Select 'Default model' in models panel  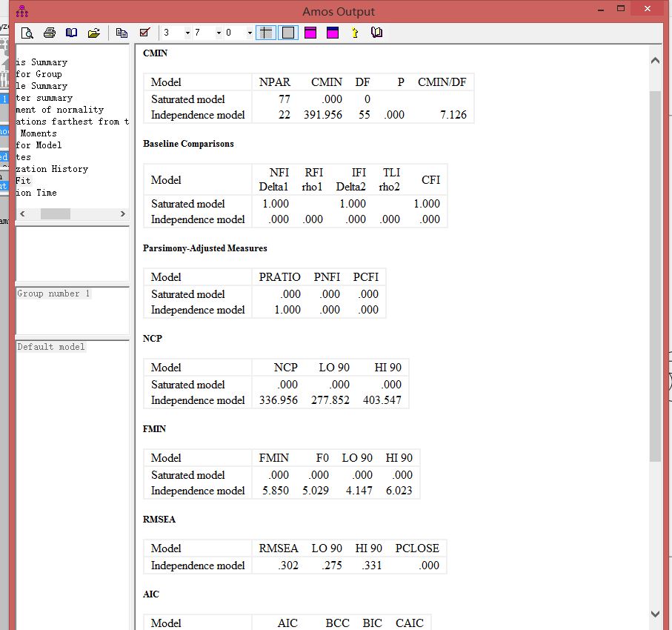51,347
